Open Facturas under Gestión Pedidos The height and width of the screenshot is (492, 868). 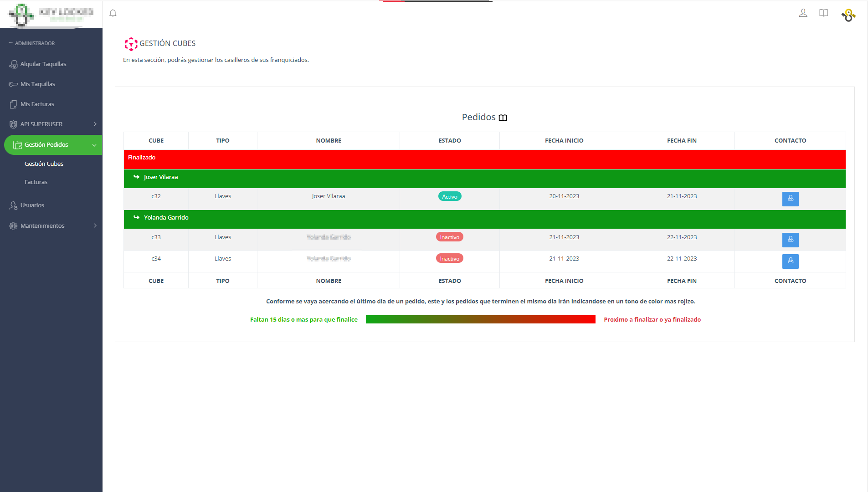36,182
